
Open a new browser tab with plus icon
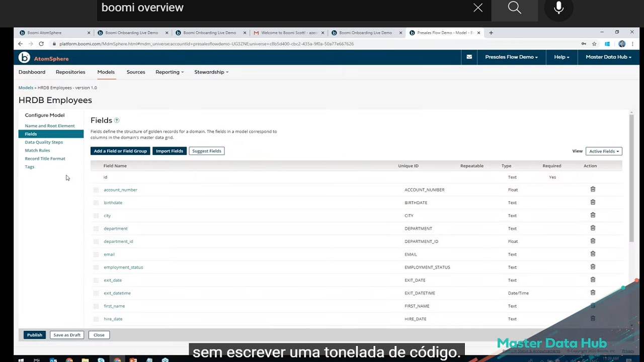491,33
